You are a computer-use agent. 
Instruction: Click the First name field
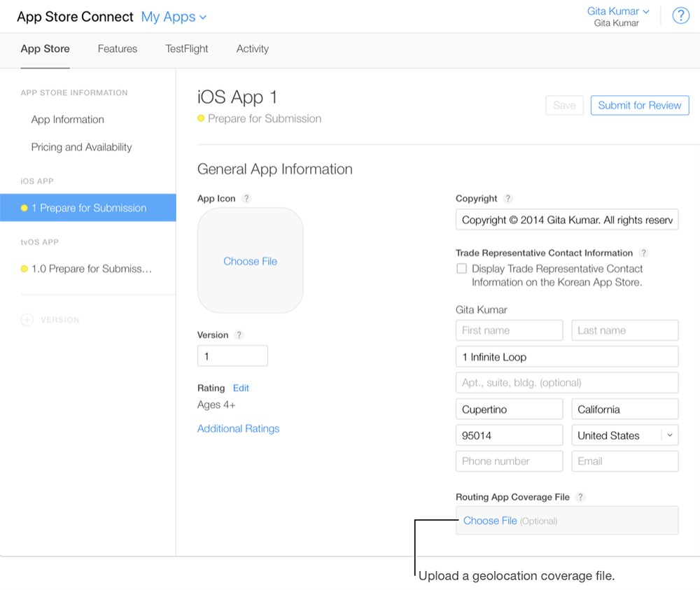click(510, 331)
